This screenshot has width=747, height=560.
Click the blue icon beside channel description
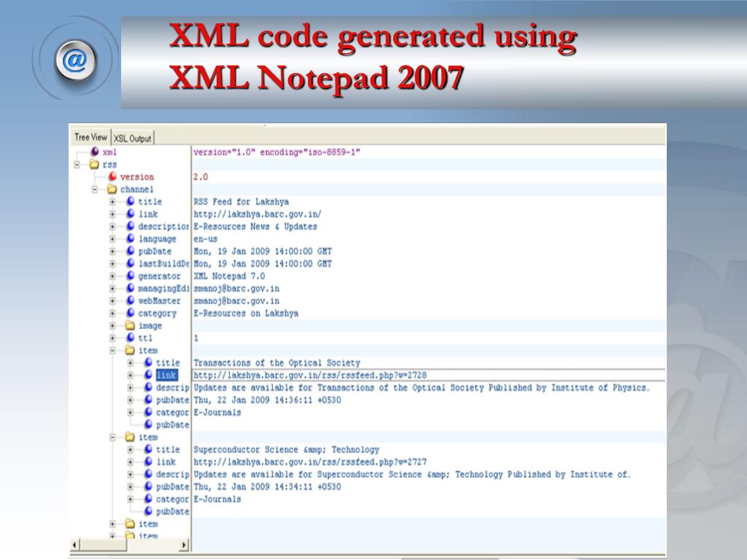coord(131,226)
